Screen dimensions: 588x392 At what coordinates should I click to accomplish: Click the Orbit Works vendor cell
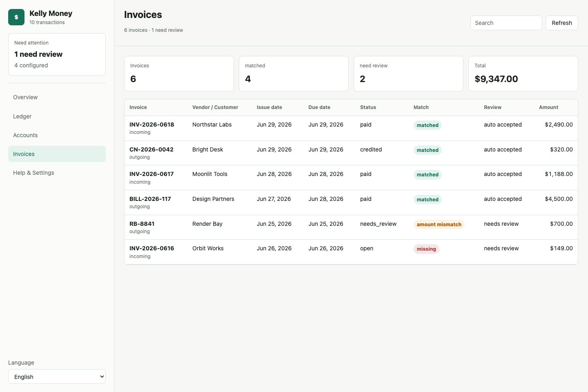[x=208, y=248]
